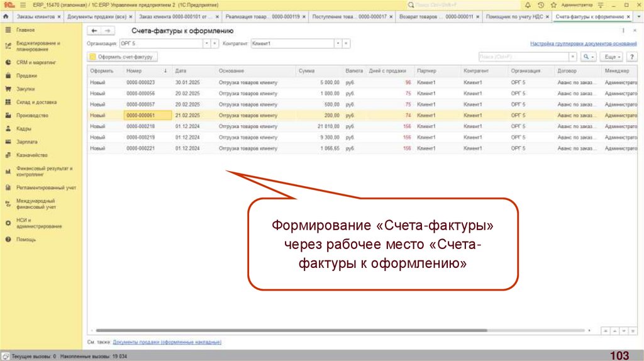Open the Зарплата section
The image size is (644, 361).
(x=26, y=142)
